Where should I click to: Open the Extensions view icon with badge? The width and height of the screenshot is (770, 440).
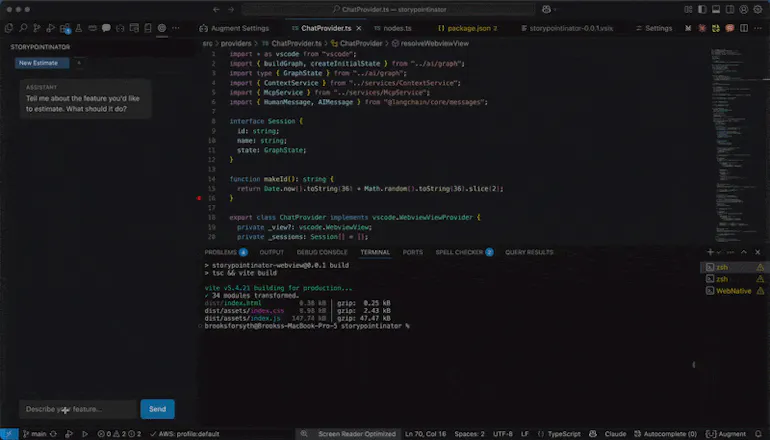point(64,28)
